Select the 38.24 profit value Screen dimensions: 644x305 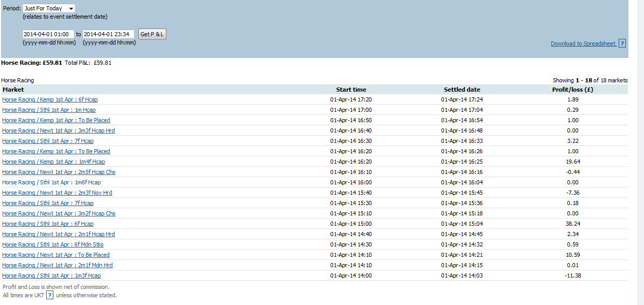573,224
